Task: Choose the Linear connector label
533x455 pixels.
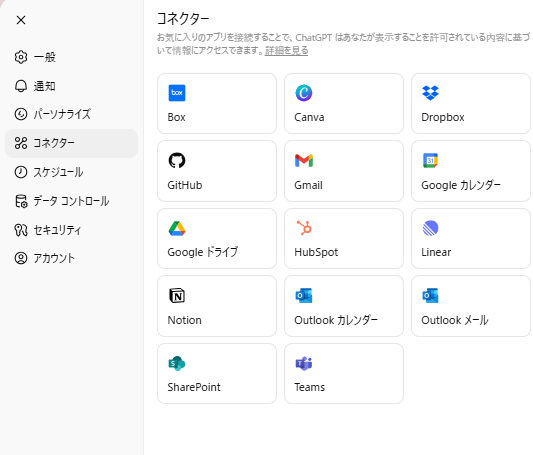Action: [x=436, y=252]
